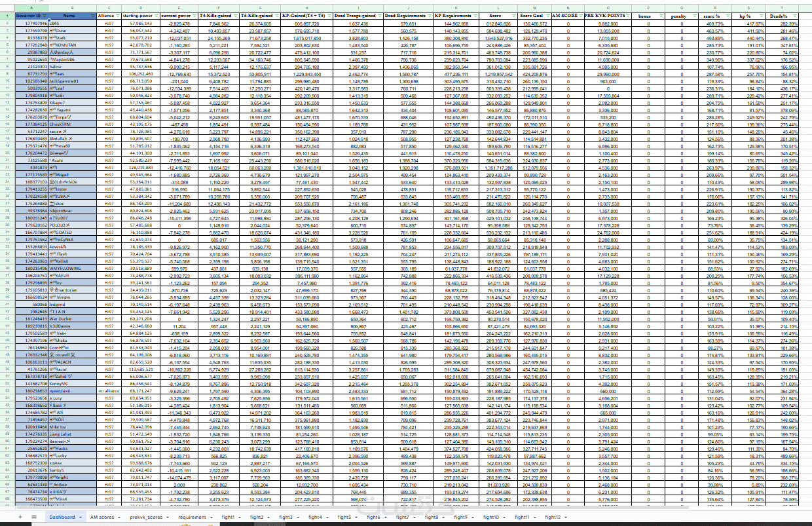Click the PRE KVK POINTS filter icon
Screen dimensions: 812x526
[x=628, y=16]
